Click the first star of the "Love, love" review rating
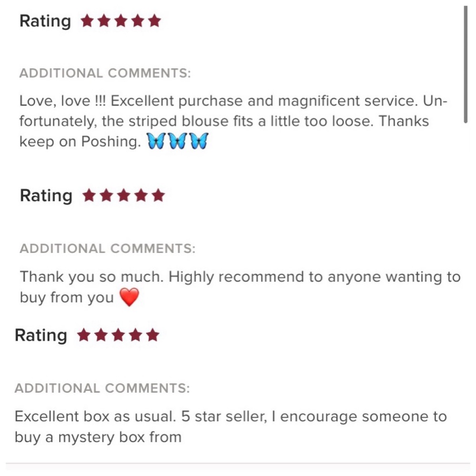Image resolution: width=476 pixels, height=476 pixels. click(87, 21)
